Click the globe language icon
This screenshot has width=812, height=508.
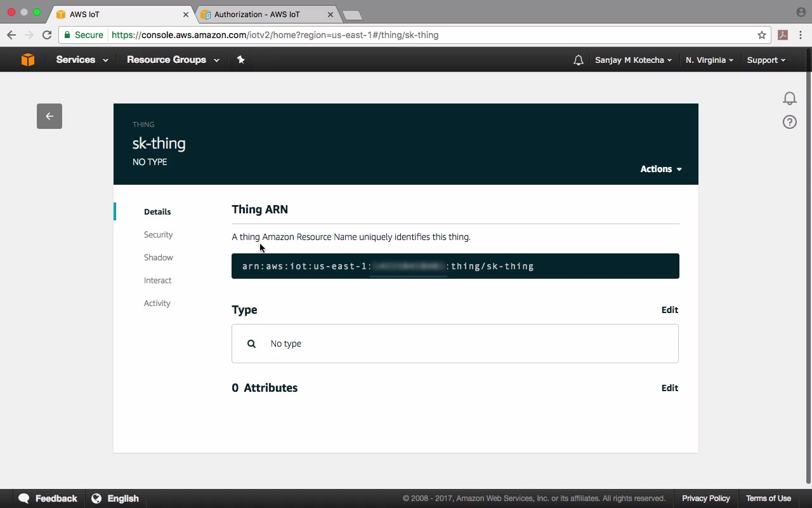coord(96,498)
